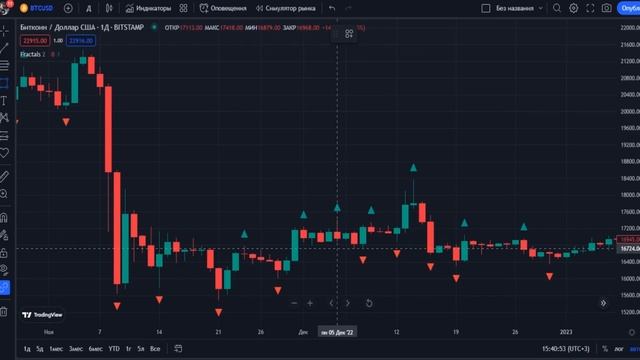
Task: Select the crosshair cursor tool
Action: point(4,31)
